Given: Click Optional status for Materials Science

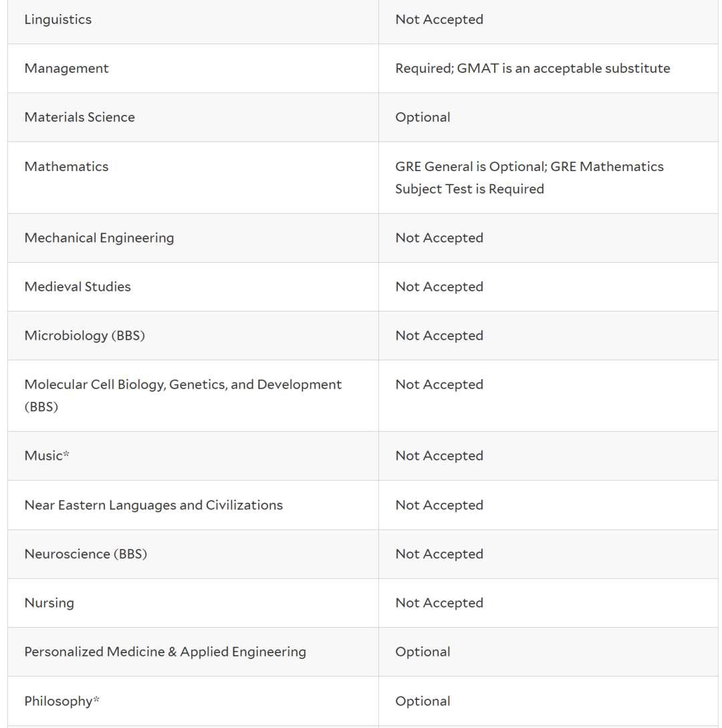Looking at the screenshot, I should click(x=423, y=117).
